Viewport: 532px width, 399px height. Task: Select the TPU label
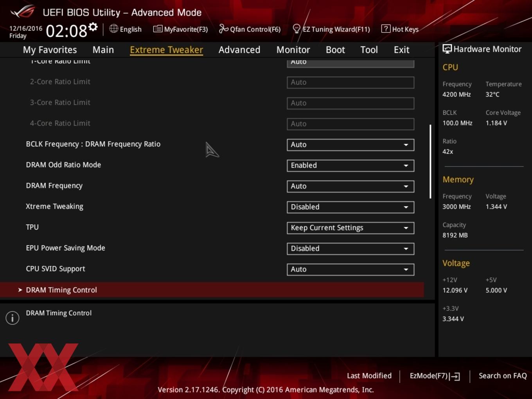(x=32, y=227)
